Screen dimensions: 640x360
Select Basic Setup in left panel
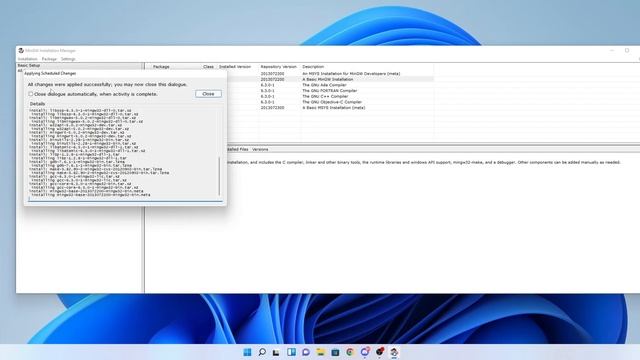point(29,65)
